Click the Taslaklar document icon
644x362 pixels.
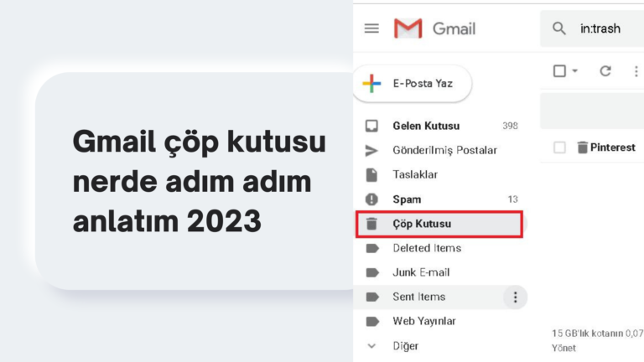point(371,175)
